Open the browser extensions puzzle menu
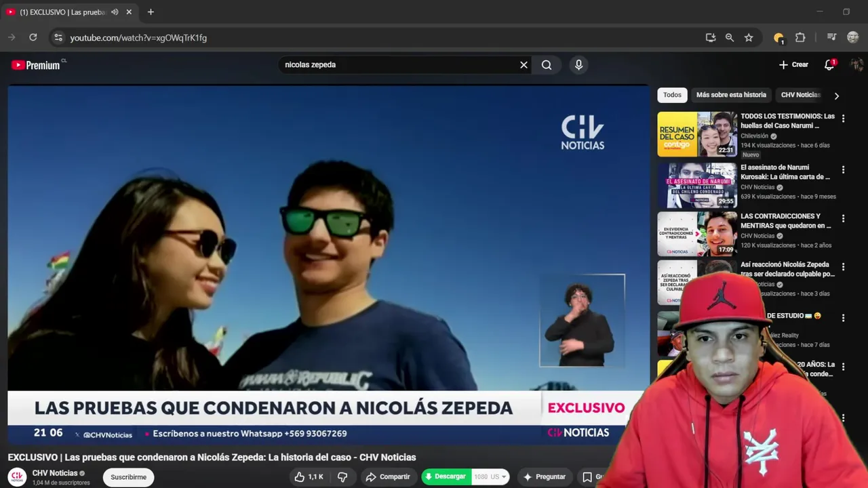The image size is (868, 488). [800, 38]
